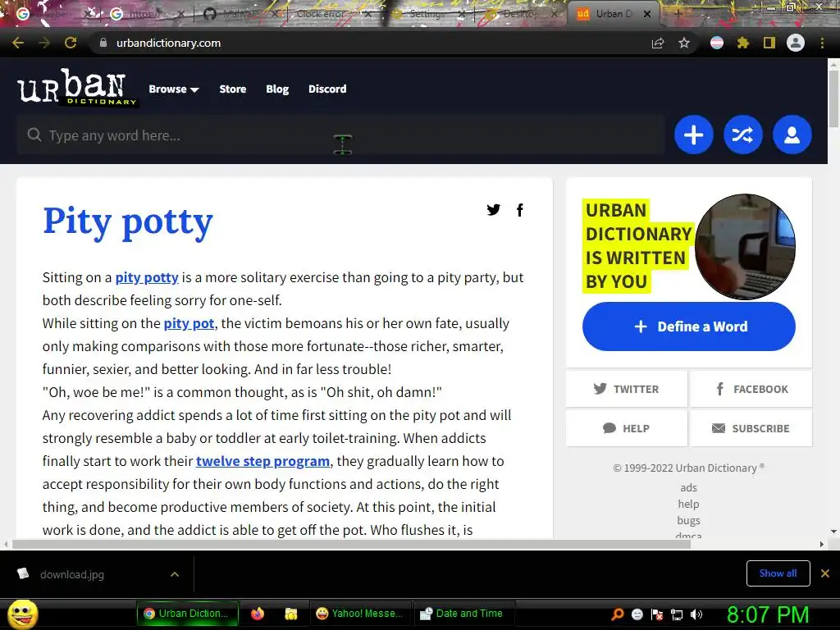This screenshot has height=630, width=840.
Task: Open Date and Time taskbar window
Action: [x=464, y=614]
